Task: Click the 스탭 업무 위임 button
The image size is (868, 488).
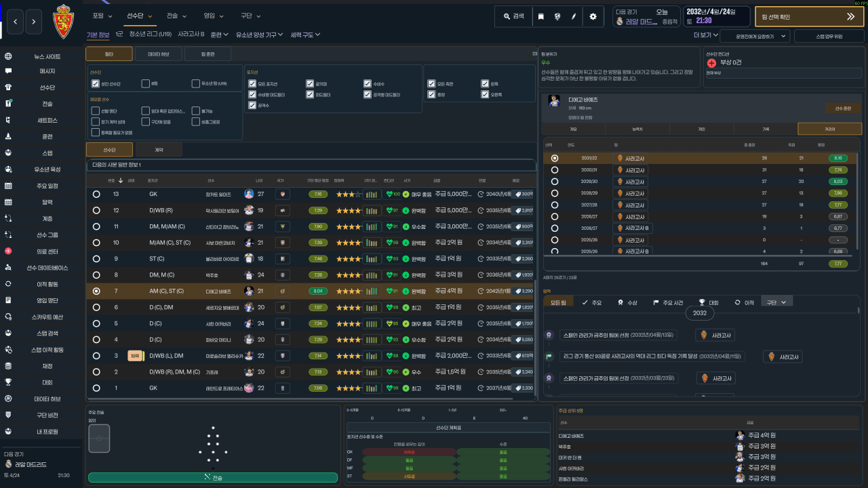Action: click(x=829, y=36)
